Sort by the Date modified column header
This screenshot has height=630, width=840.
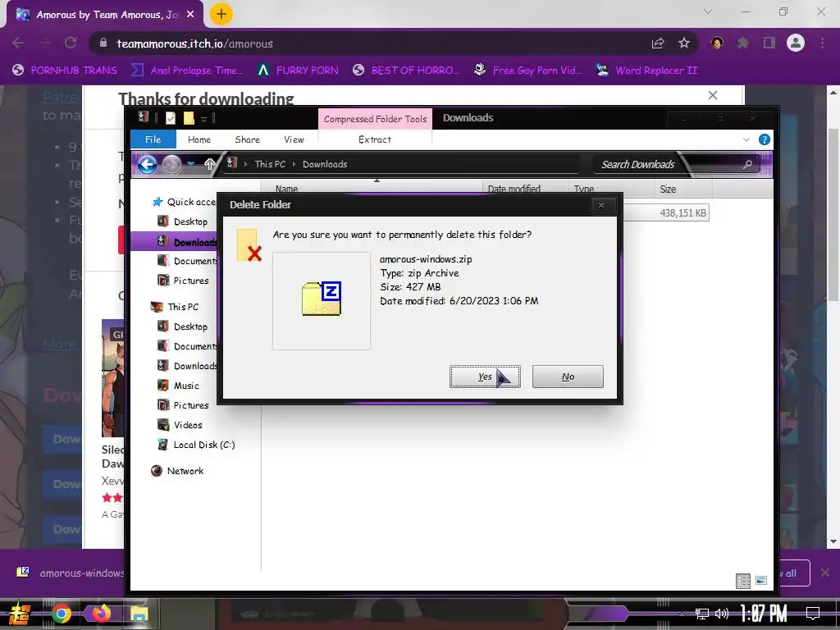(525, 189)
